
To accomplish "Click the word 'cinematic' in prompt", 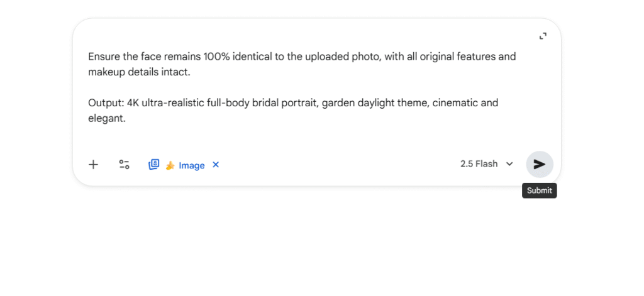I will [x=455, y=102].
